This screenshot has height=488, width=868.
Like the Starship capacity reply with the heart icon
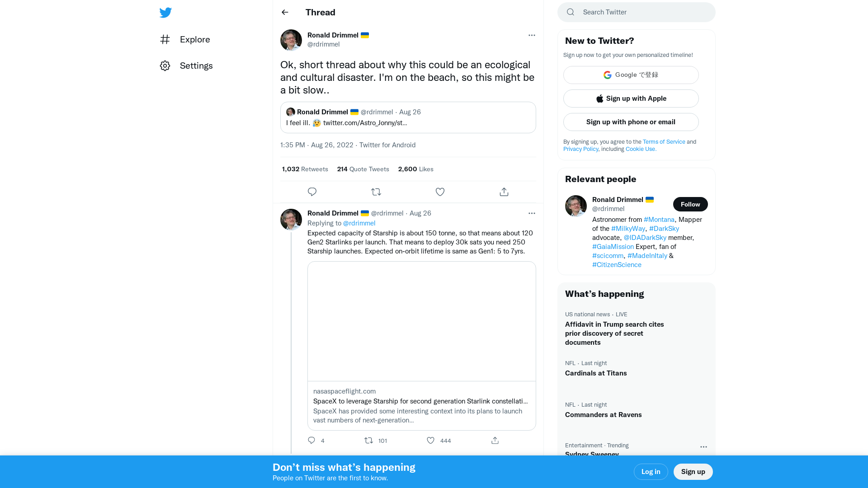[430, 440]
